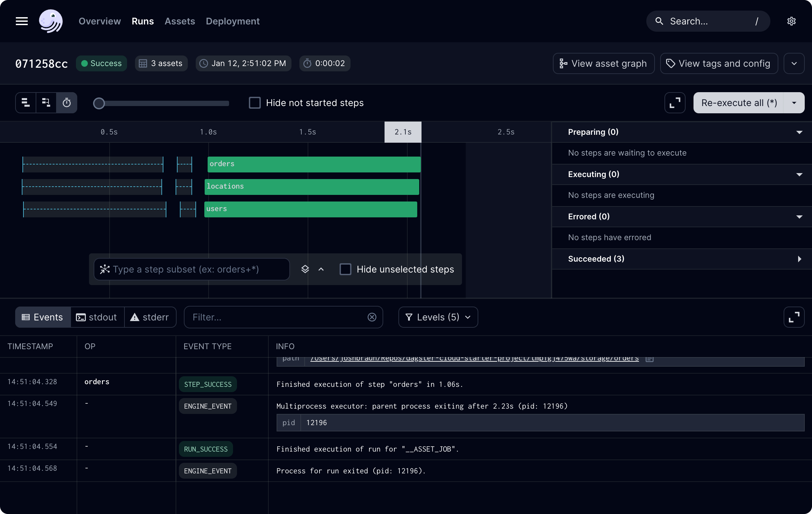Screen dimensions: 812x514
Task: Click the RUN_SUCCESS event tag
Action: [x=206, y=449]
